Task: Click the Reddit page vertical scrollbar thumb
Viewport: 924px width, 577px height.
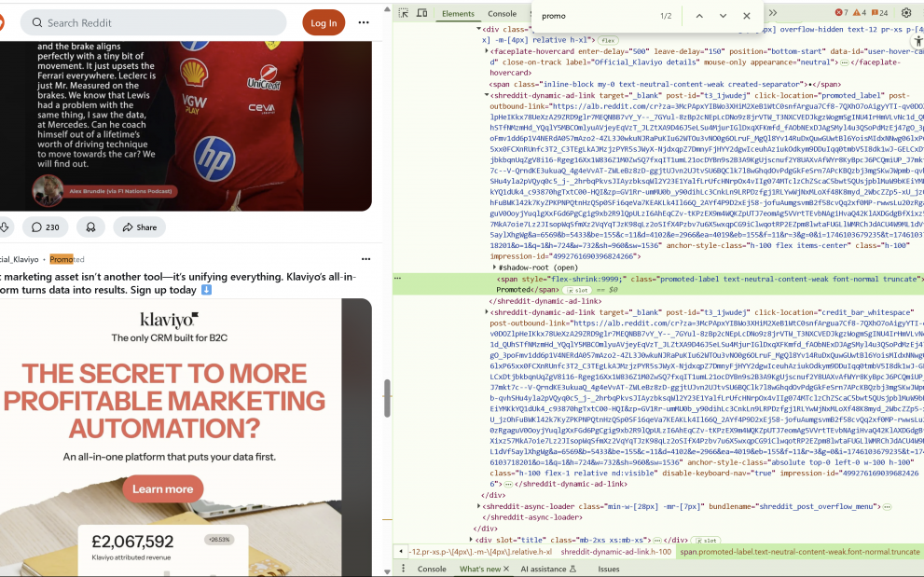Action: click(x=387, y=398)
